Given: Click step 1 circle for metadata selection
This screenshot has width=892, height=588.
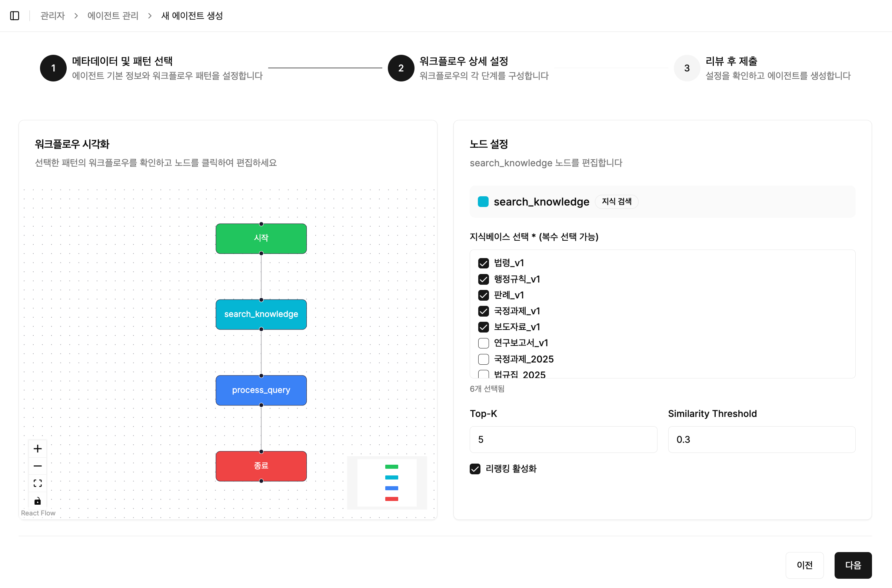Looking at the screenshot, I should [53, 68].
